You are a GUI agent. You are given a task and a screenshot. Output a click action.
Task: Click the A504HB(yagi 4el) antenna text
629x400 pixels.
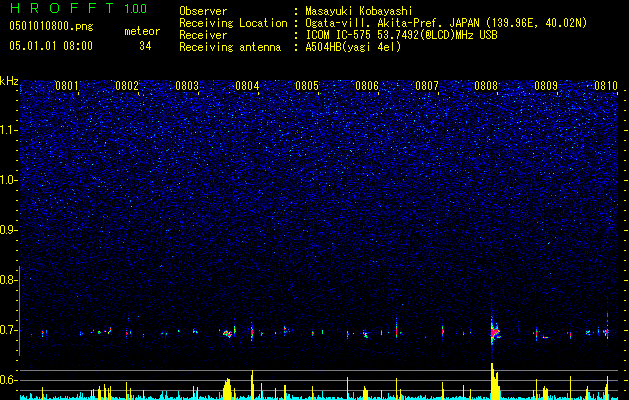click(x=353, y=47)
